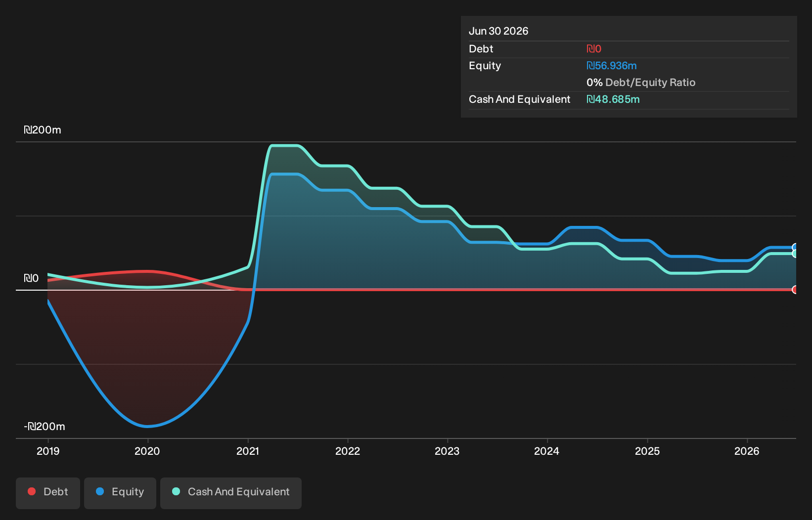Click Cash And Equivalent label in tooltip

pyautogui.click(x=520, y=99)
